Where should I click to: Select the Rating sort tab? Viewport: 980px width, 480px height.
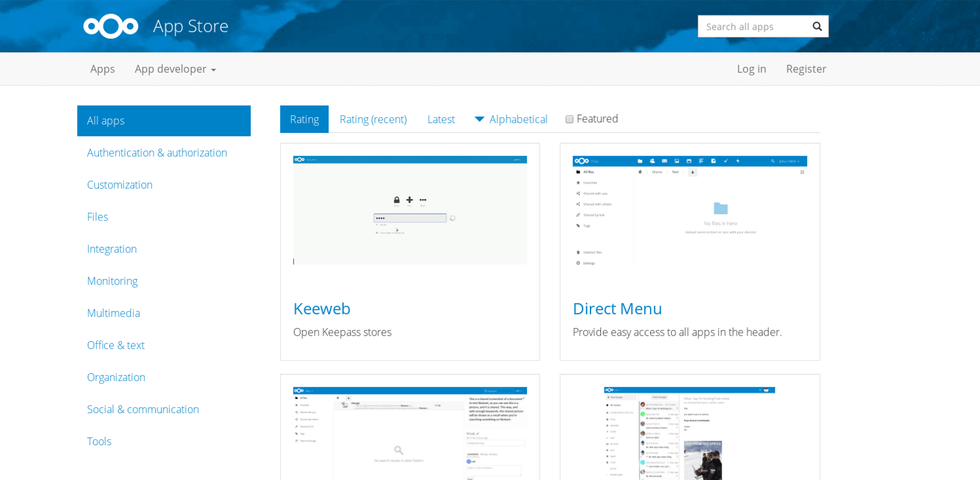click(x=304, y=119)
